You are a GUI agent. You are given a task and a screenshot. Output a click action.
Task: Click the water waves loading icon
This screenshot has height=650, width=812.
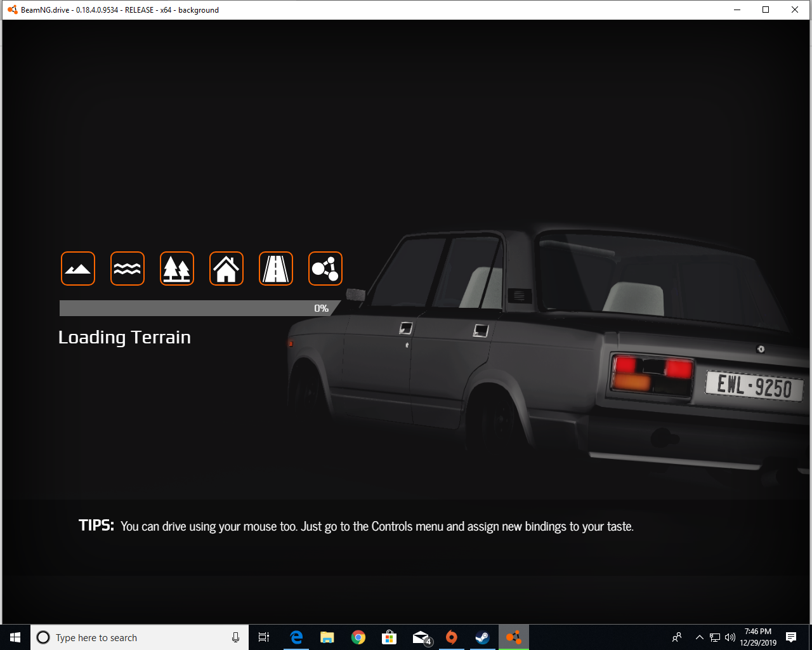[128, 269]
